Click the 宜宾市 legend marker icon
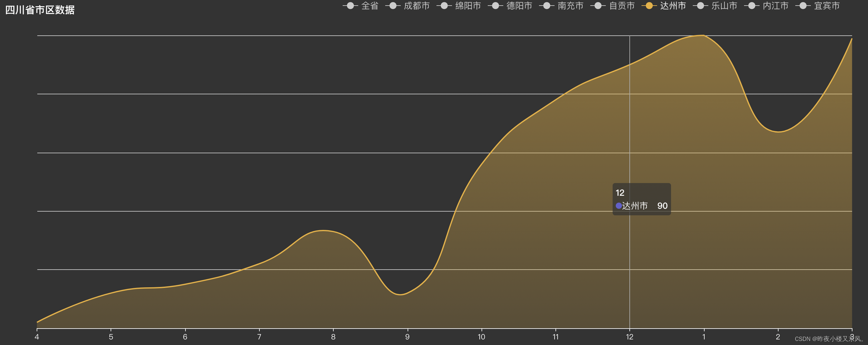Viewport: 868px width, 345px height. click(x=803, y=6)
